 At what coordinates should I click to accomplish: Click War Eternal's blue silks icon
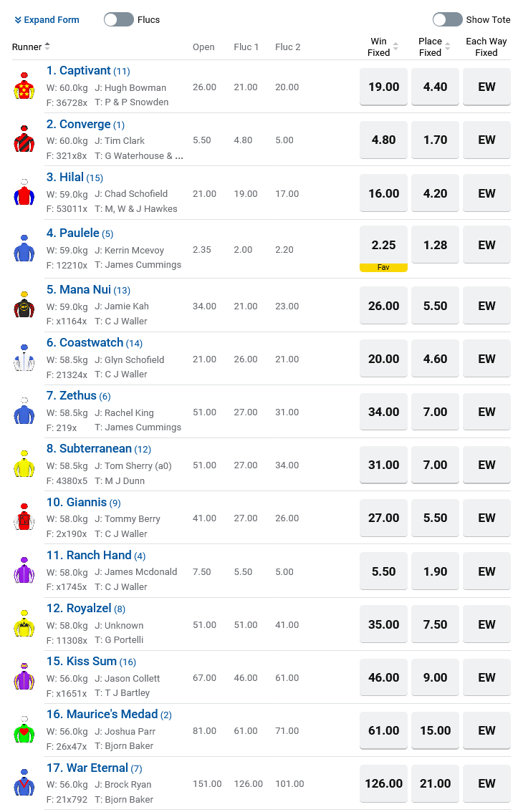click(24, 783)
